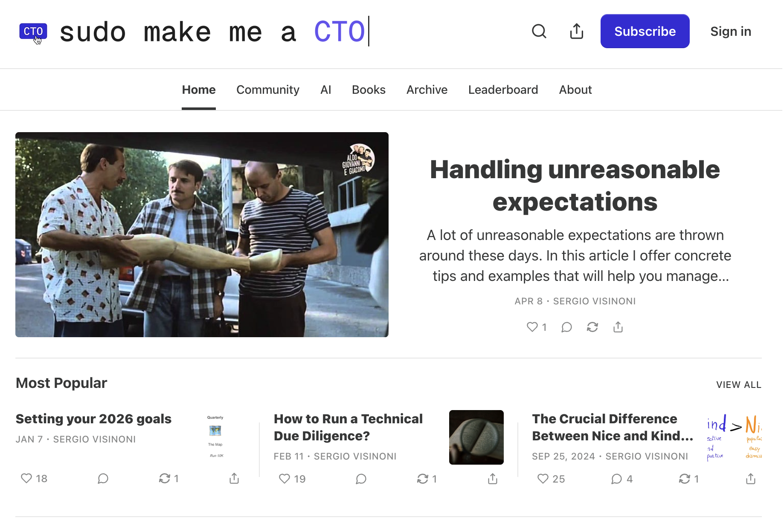Click the APR 8 · SERGIO VISINONI byline
Viewport: 784px width, 532px height.
point(575,301)
